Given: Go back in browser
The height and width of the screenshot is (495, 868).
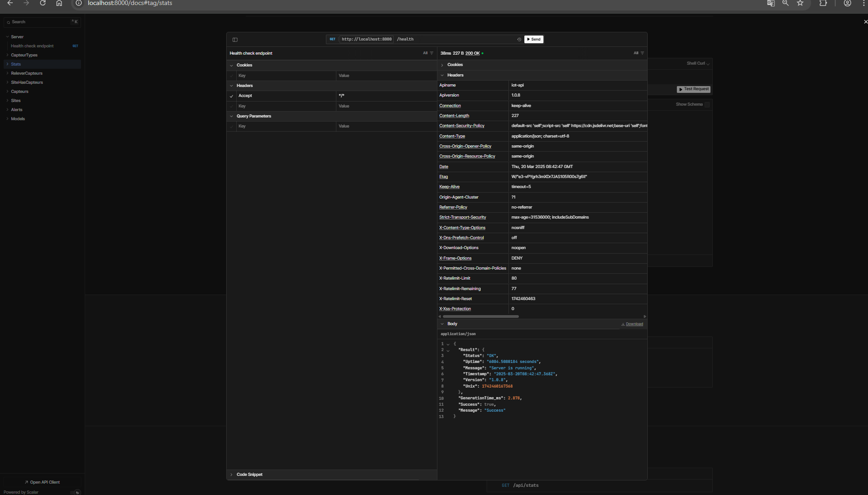Looking at the screenshot, I should (10, 3).
